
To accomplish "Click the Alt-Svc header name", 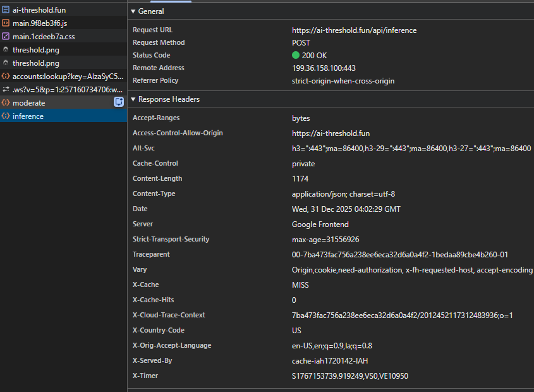I will (143, 148).
